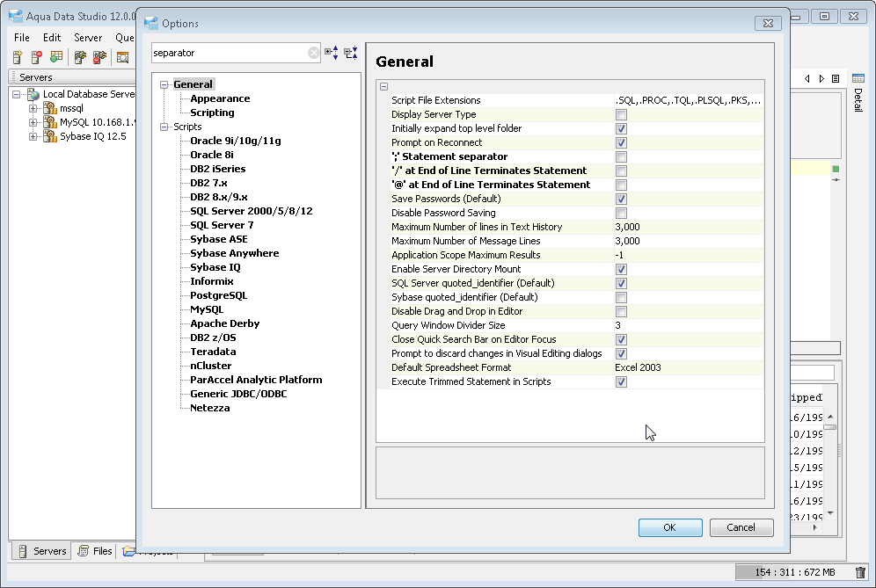Cancel the Options dialog
876x588 pixels.
coord(741,527)
